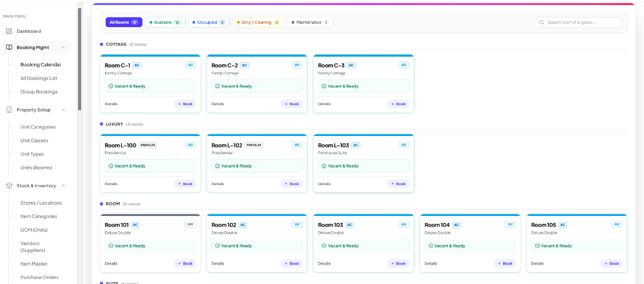
Task: Open Unit Types
Action: click(32, 154)
